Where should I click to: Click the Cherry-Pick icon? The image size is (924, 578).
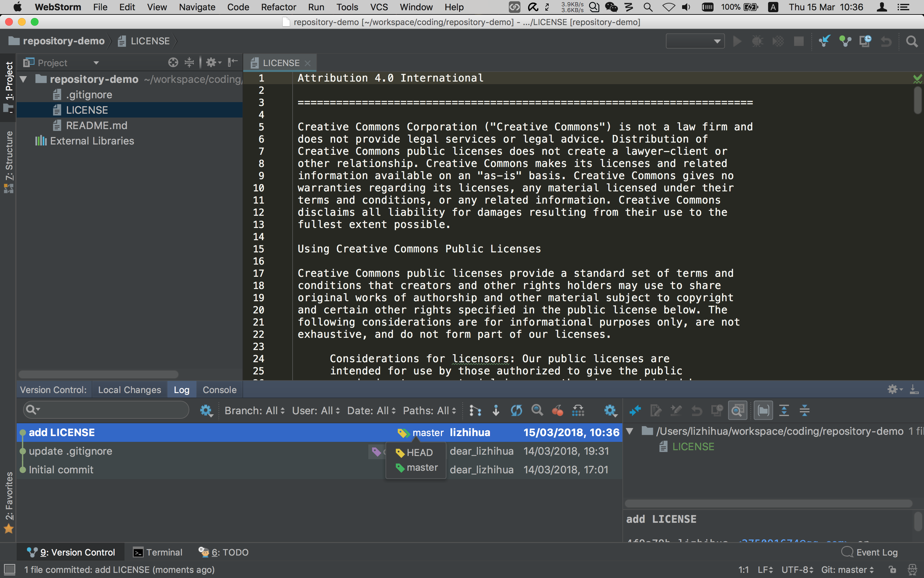pos(558,411)
